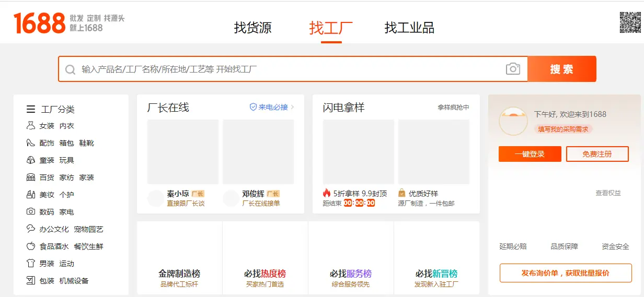Click the factory category hamburger menu icon
The image size is (644, 297).
[x=31, y=109]
